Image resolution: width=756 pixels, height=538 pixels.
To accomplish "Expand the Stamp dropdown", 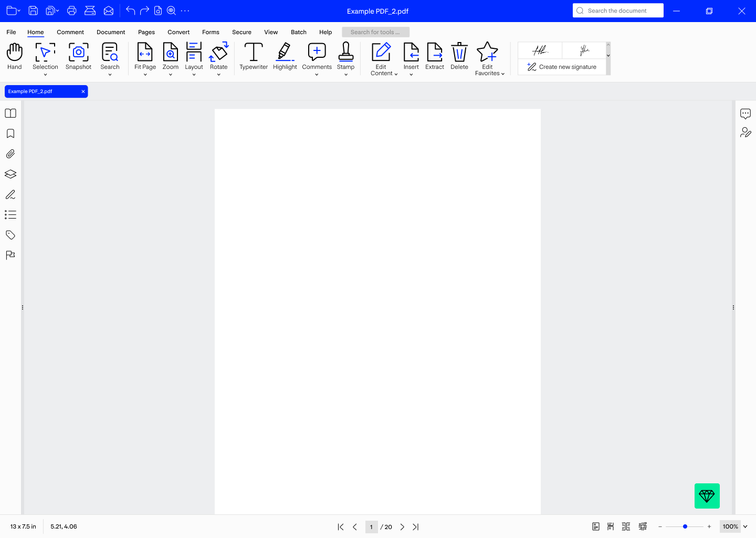I will 346,75.
